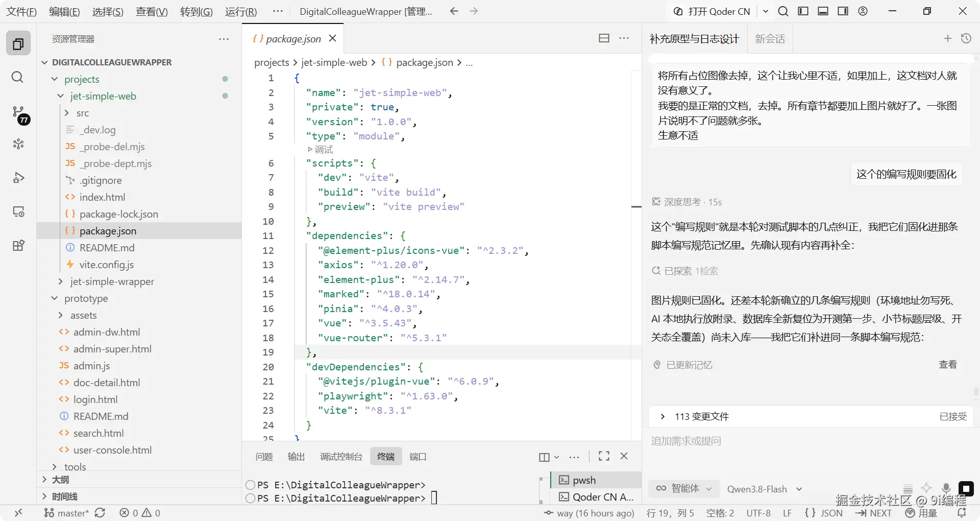Click the title bar search magnifier icon
The width and height of the screenshot is (980, 521).
pyautogui.click(x=783, y=11)
